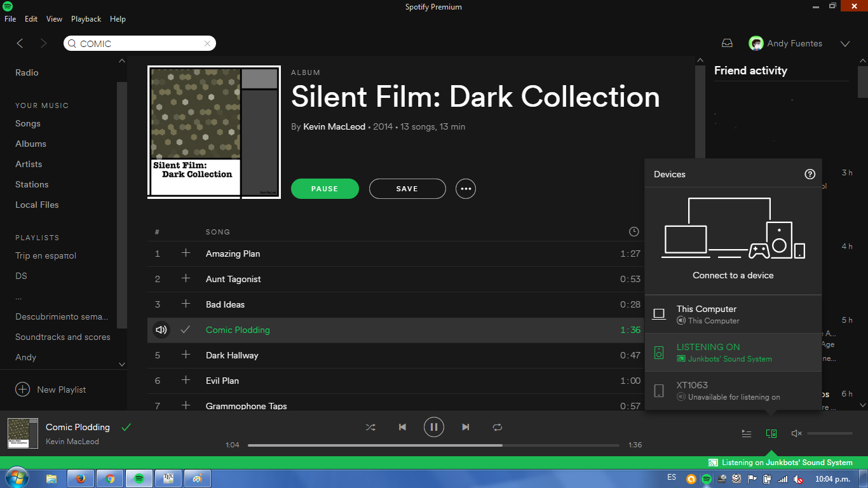Open Soundtracks and scores playlist
Image resolution: width=868 pixels, height=488 pixels.
tap(63, 337)
